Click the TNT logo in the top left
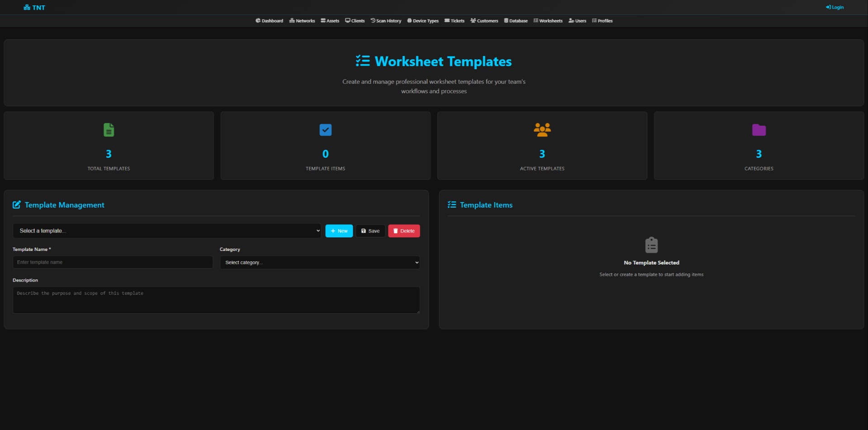This screenshot has width=868, height=430. pyautogui.click(x=34, y=7)
